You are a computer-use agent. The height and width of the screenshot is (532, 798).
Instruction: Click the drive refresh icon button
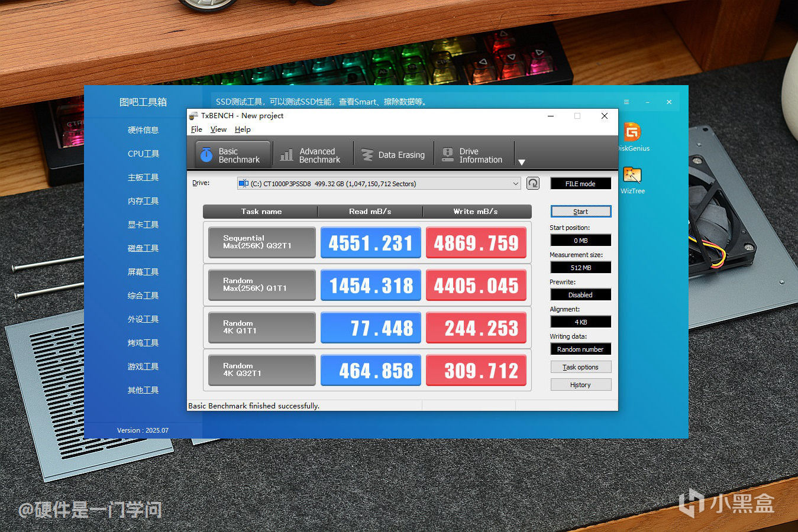533,183
